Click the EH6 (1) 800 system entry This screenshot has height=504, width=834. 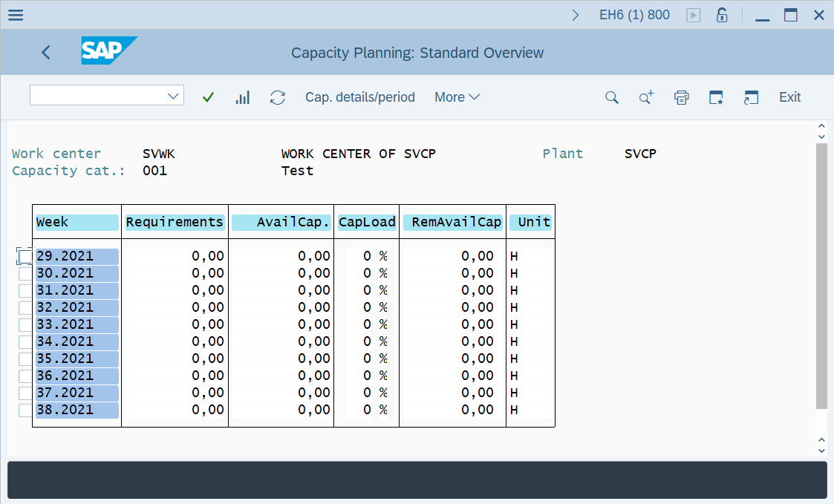634,14
